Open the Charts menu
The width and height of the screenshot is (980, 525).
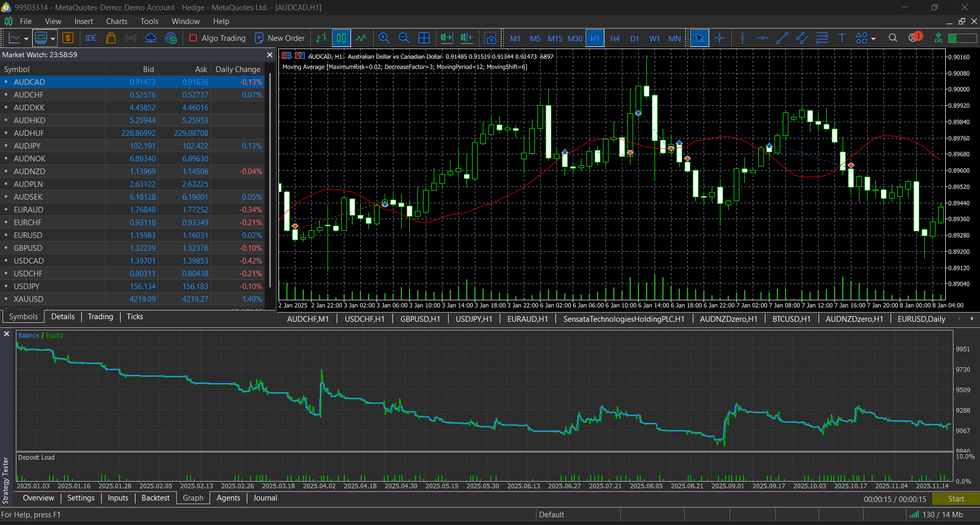[116, 21]
